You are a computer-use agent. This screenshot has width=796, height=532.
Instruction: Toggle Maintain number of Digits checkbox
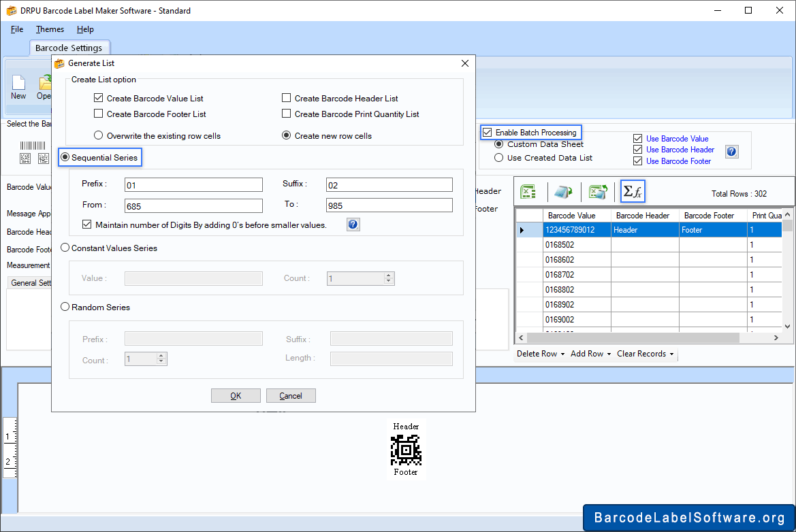86,224
